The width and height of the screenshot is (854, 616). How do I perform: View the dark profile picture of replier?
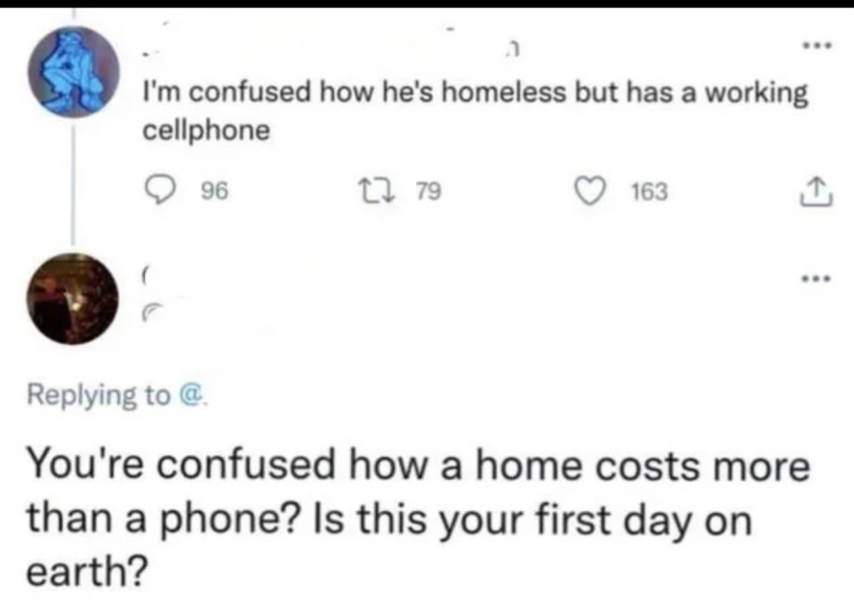(73, 299)
